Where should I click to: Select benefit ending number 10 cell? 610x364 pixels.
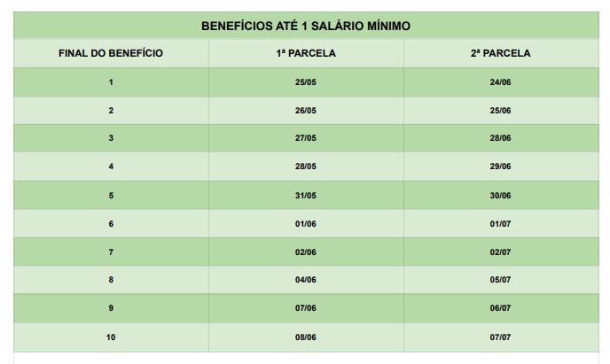(111, 337)
